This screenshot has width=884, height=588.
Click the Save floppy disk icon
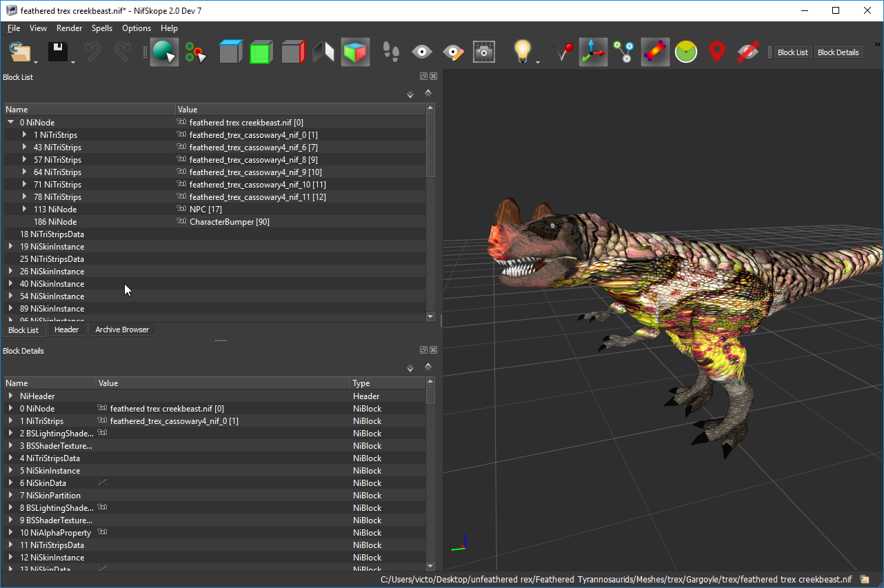click(57, 52)
